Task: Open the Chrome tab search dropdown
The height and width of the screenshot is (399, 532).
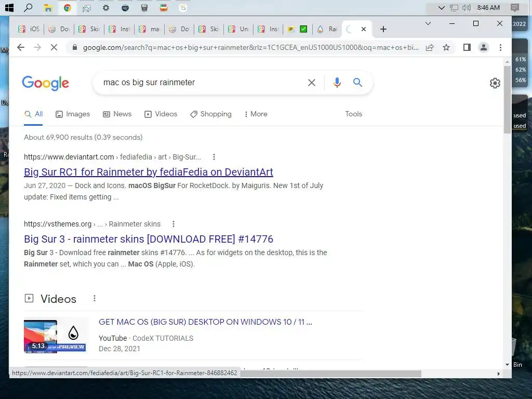Action: (x=428, y=23)
